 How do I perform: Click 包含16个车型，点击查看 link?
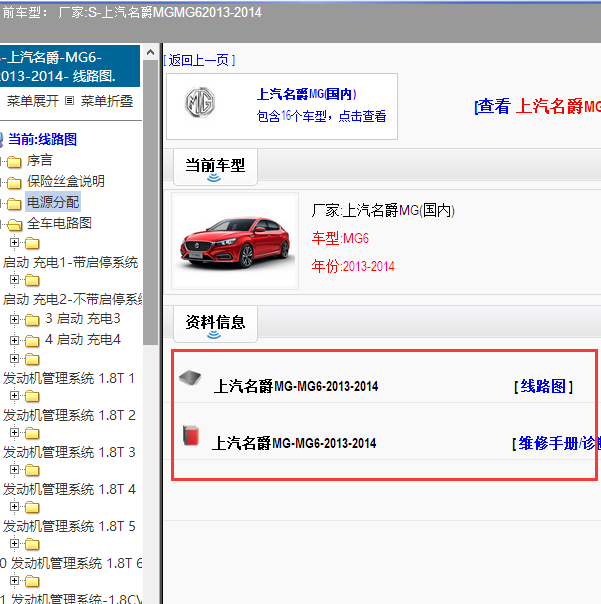pyautogui.click(x=321, y=116)
